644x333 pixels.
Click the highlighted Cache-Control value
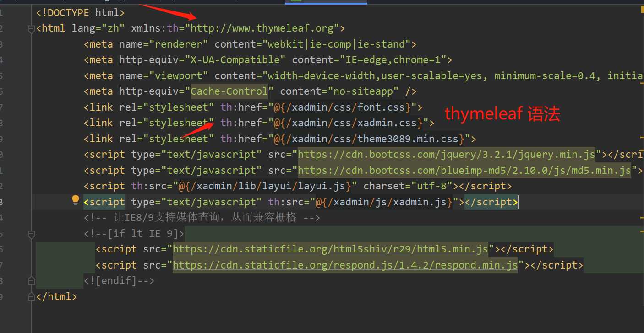pos(229,91)
